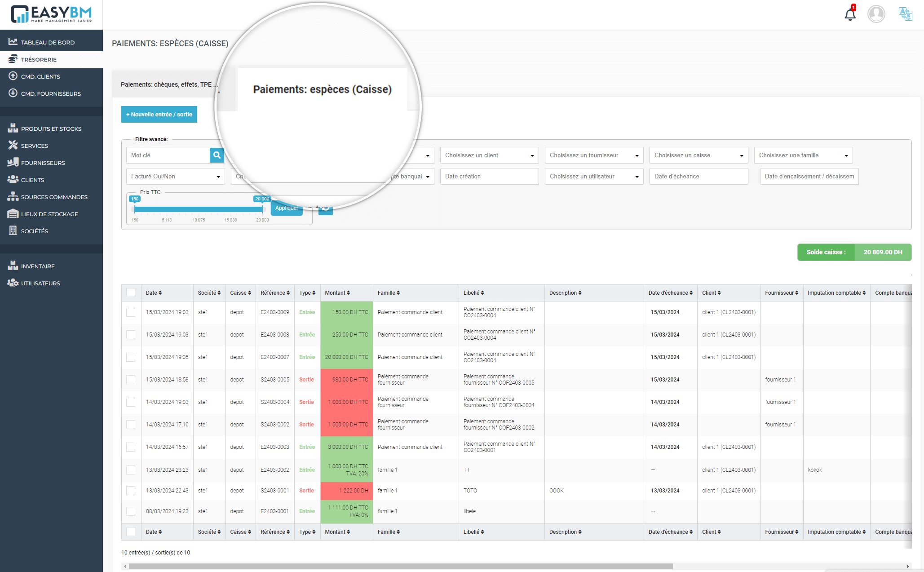
Task: Open the Choisissez une famille dropdown
Action: pyautogui.click(x=803, y=155)
